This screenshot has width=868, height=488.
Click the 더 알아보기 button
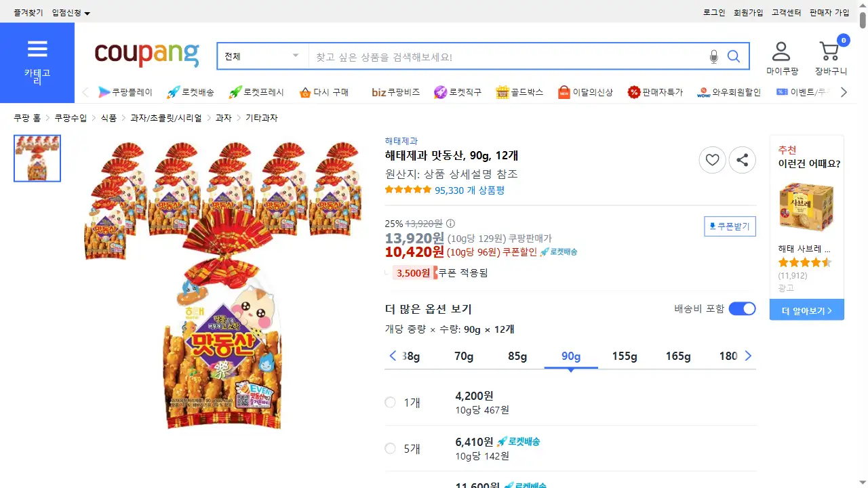click(807, 310)
